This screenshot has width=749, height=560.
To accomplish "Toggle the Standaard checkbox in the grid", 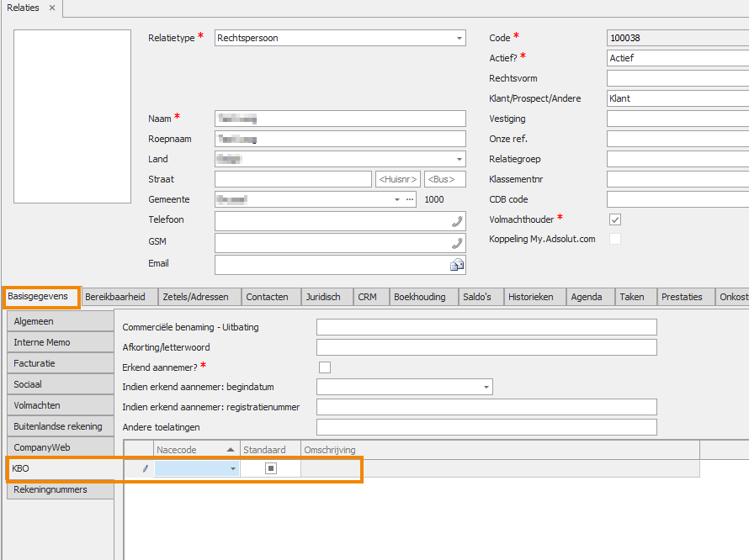I will (x=271, y=468).
